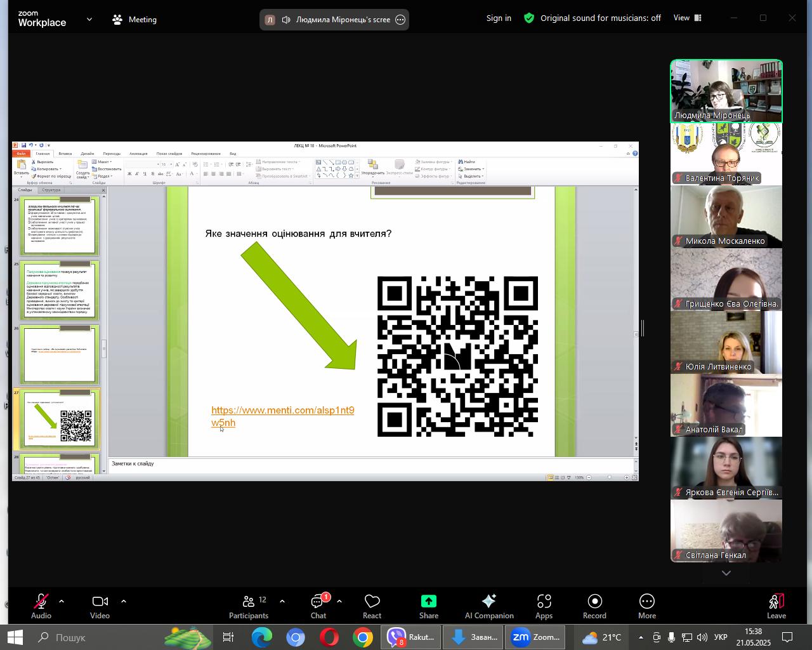Open the Chat panel with unread badge

(318, 606)
